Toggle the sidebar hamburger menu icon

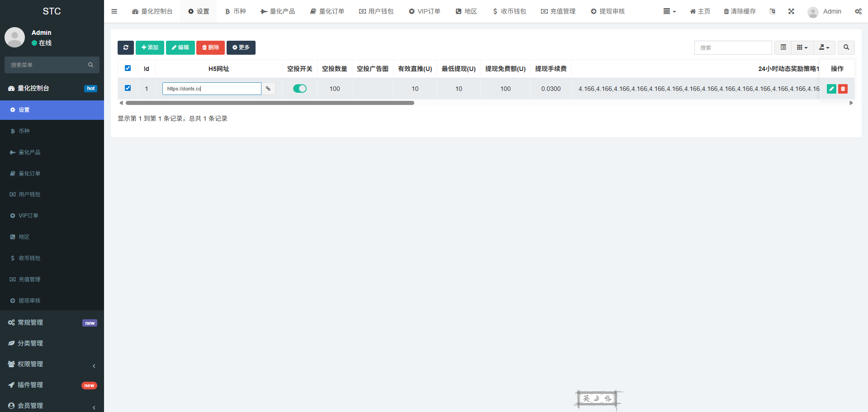click(x=114, y=11)
